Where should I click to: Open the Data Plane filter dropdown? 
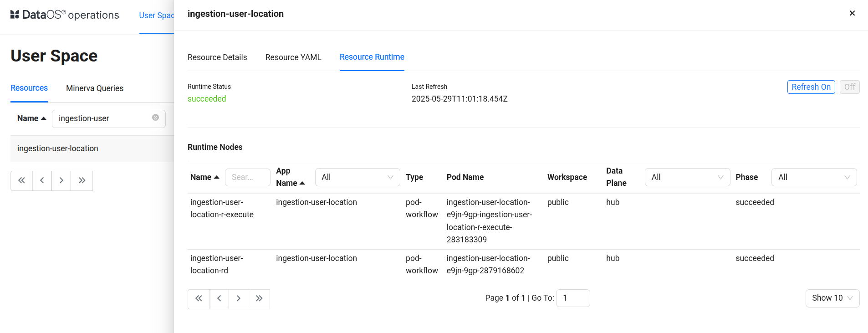(687, 177)
